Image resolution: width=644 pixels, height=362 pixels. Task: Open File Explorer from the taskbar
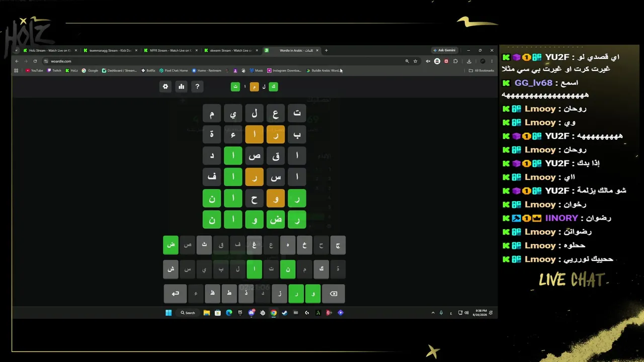(206, 313)
